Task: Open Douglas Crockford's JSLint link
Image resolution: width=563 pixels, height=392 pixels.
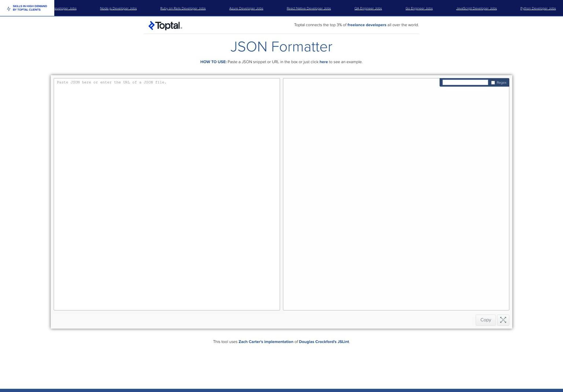Action: point(324,341)
